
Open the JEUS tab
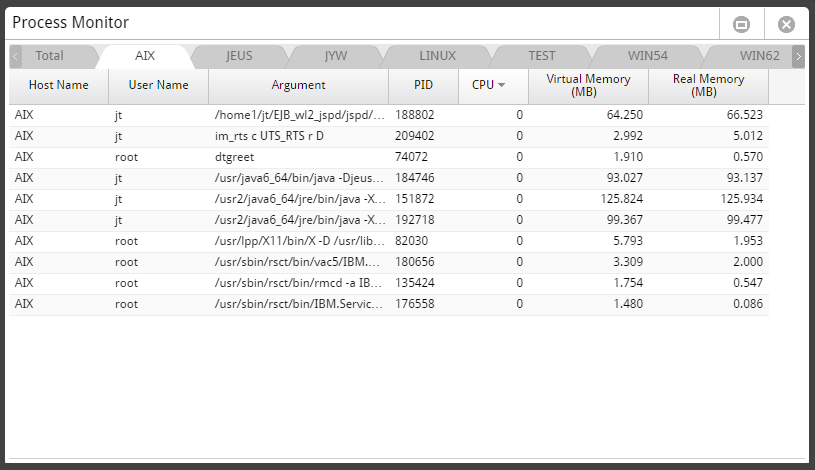(239, 56)
